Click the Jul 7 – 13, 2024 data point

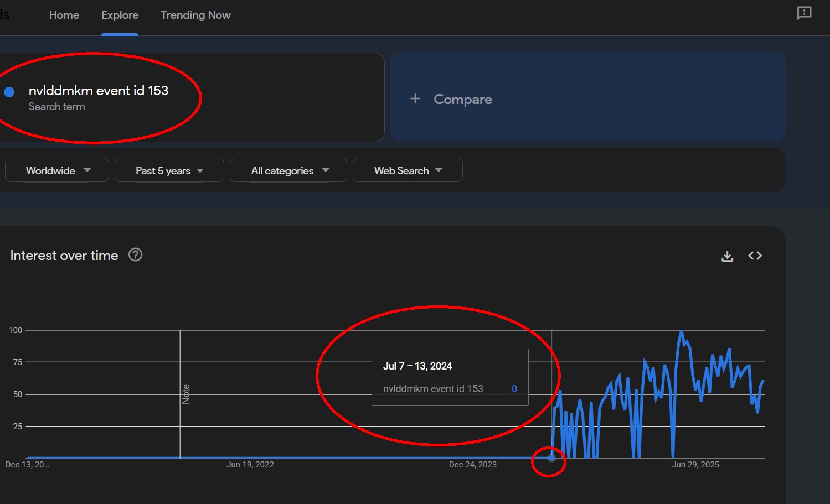point(551,458)
